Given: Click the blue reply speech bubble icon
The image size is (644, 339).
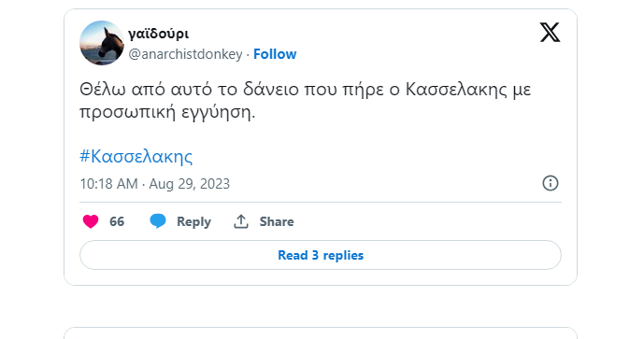Looking at the screenshot, I should tap(158, 221).
